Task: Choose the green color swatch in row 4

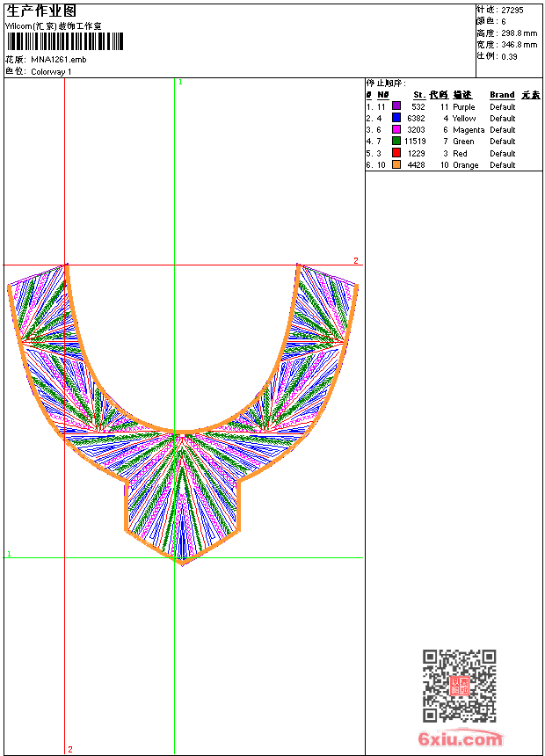Action: point(396,141)
